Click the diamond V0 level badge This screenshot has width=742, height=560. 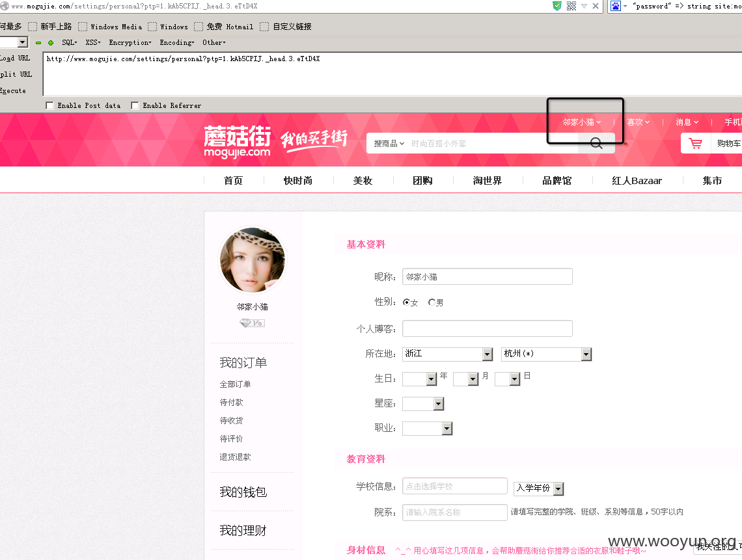252,323
